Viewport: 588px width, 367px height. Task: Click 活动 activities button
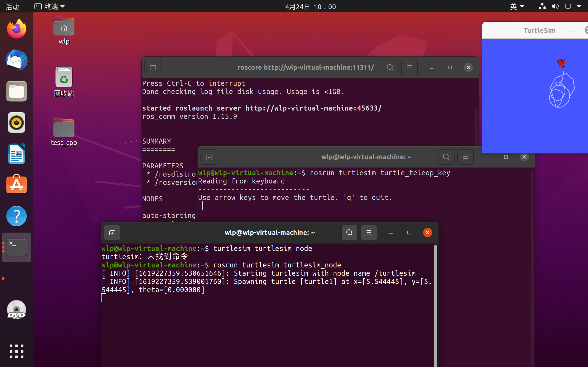coord(12,7)
